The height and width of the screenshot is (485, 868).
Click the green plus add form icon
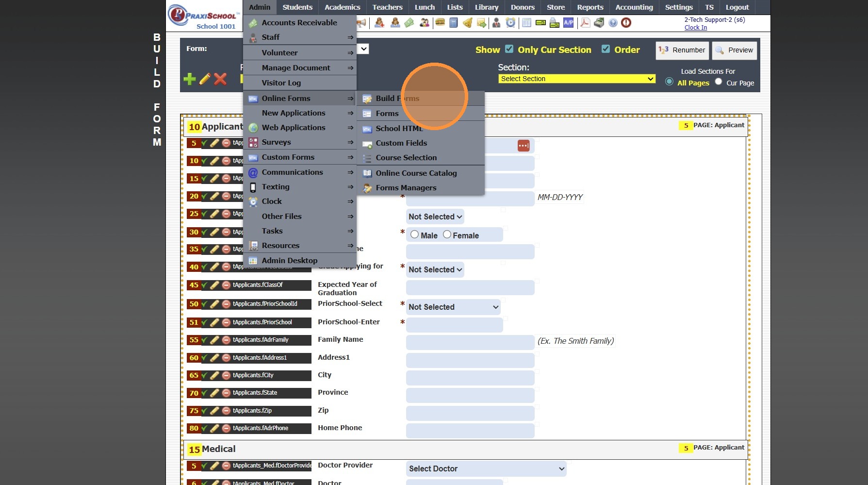pyautogui.click(x=190, y=79)
